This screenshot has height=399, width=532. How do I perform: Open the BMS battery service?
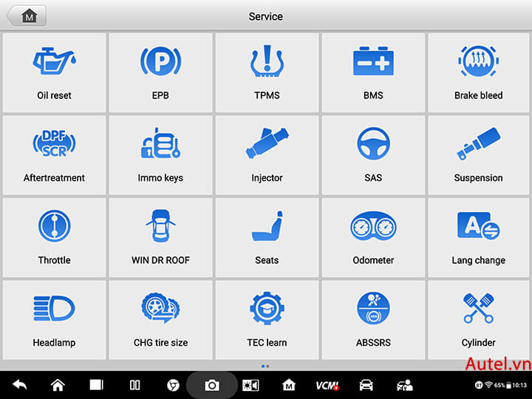tap(373, 72)
